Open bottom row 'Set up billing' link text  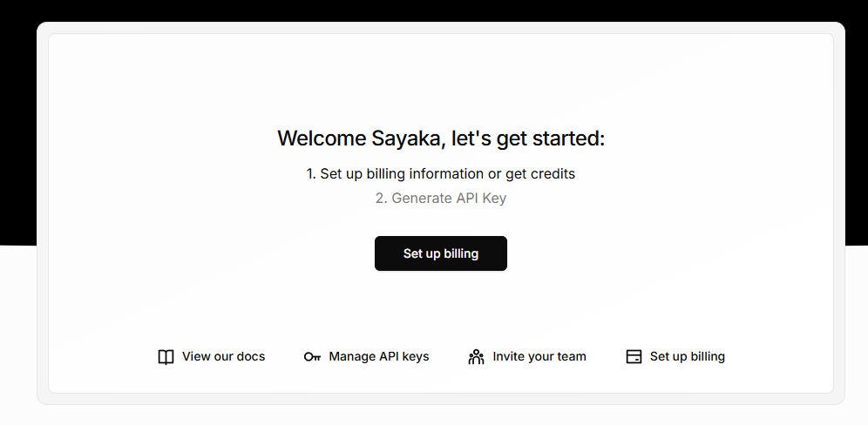687,356
